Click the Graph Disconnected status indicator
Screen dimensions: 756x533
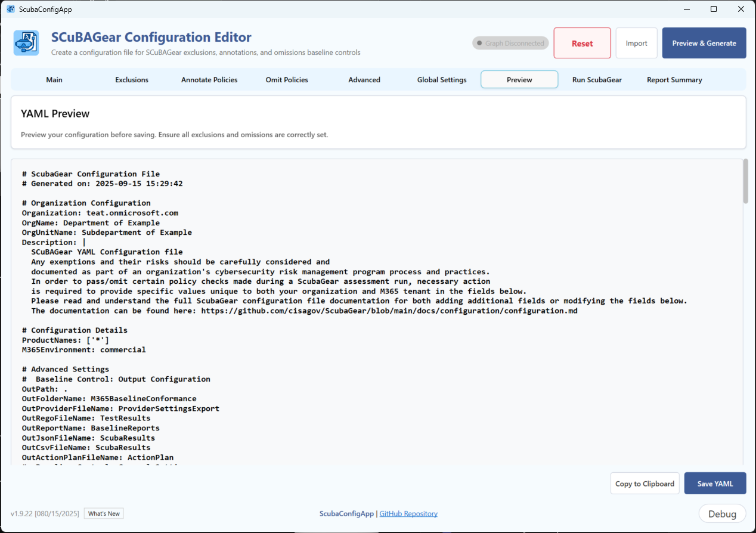coord(510,43)
